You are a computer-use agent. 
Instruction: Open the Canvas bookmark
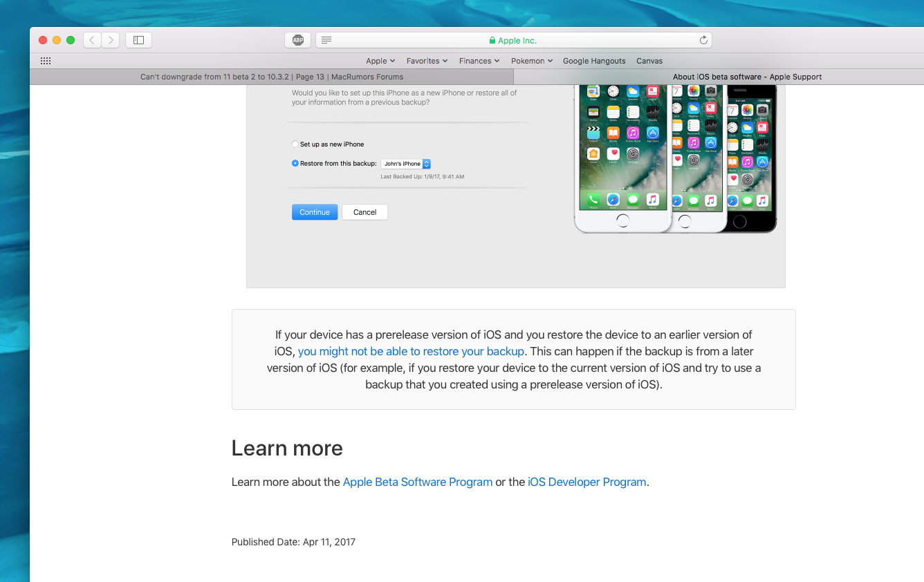tap(649, 61)
